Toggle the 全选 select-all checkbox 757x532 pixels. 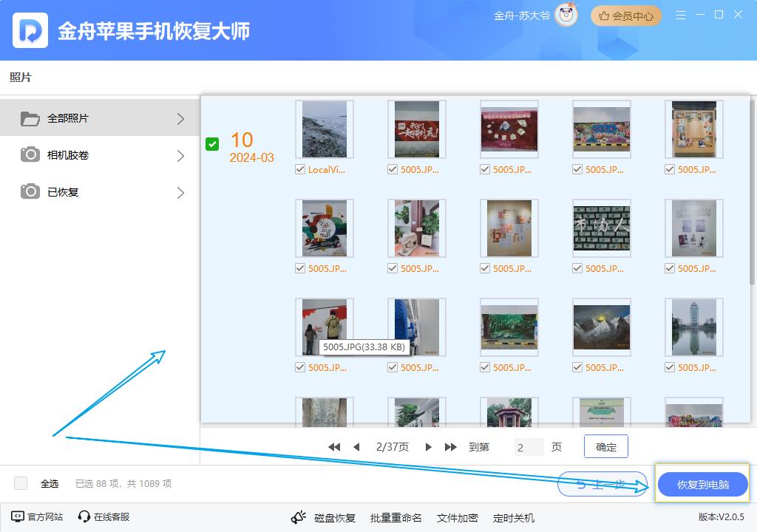(x=21, y=483)
